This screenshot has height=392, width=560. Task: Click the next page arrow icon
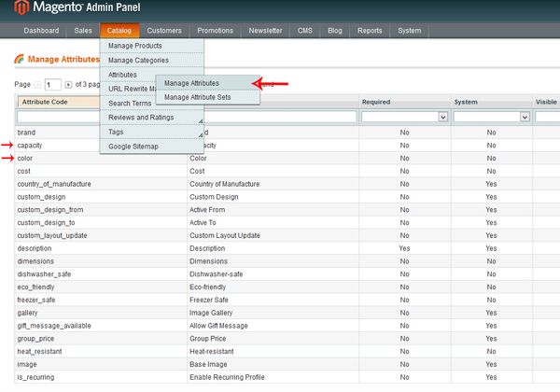coord(68,85)
